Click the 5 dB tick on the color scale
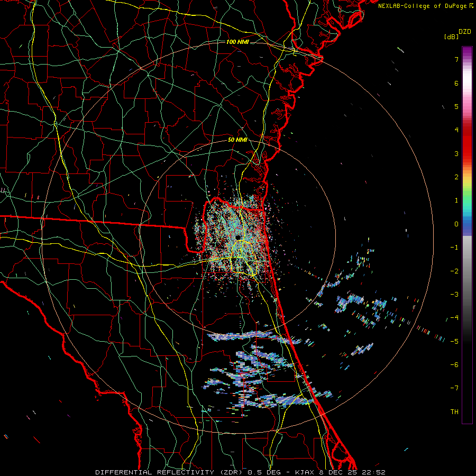Viewport: 476px width, 476px height. pyautogui.click(x=456, y=106)
